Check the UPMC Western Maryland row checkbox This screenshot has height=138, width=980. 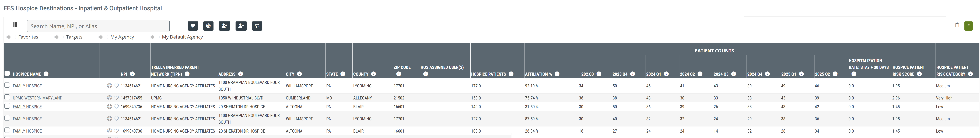7,98
